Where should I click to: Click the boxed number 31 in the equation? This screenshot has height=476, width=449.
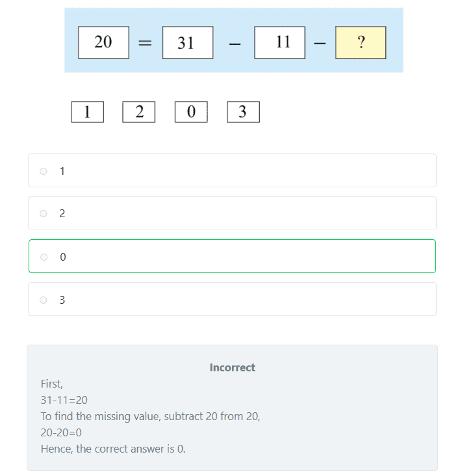click(x=187, y=43)
